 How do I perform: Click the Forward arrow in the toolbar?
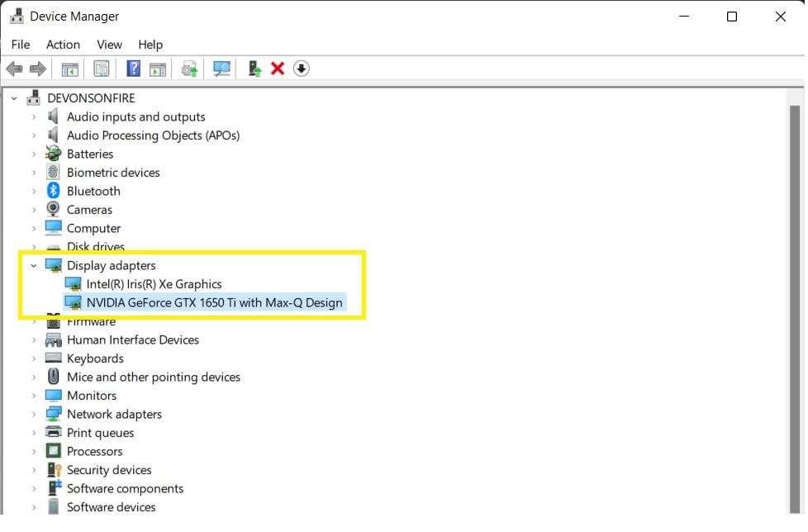pyautogui.click(x=37, y=69)
